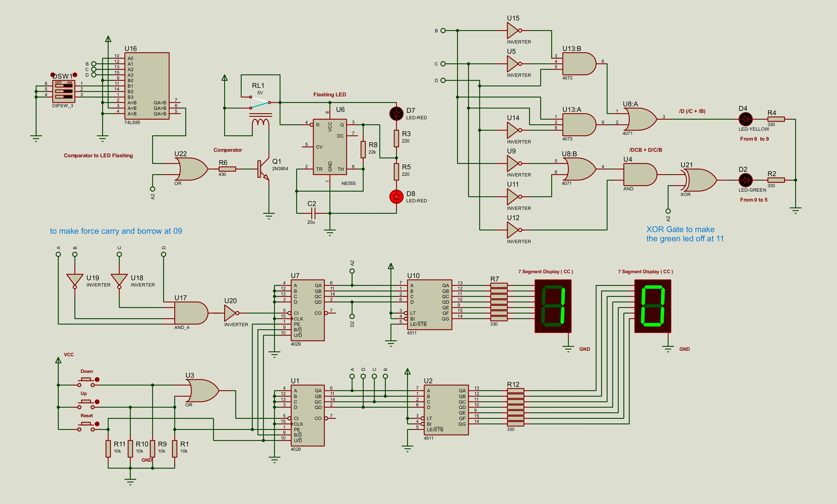Select the U13:A 4073 AND gate
The width and height of the screenshot is (837, 504).
click(x=579, y=125)
